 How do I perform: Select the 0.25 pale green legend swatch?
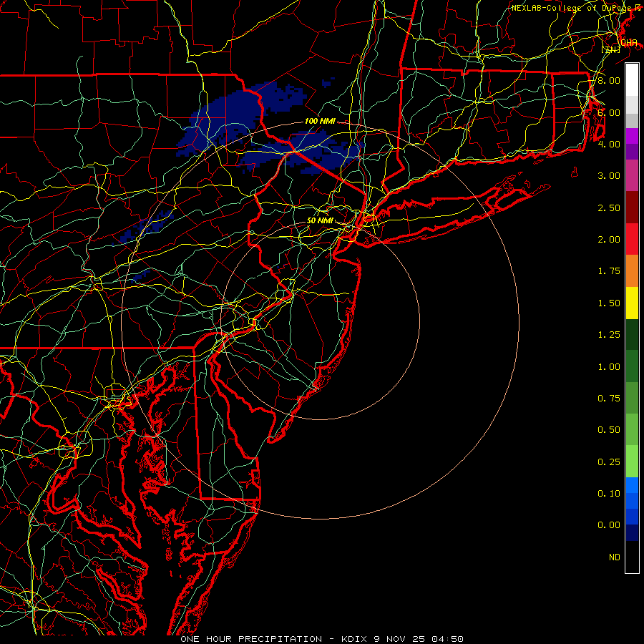click(x=632, y=462)
